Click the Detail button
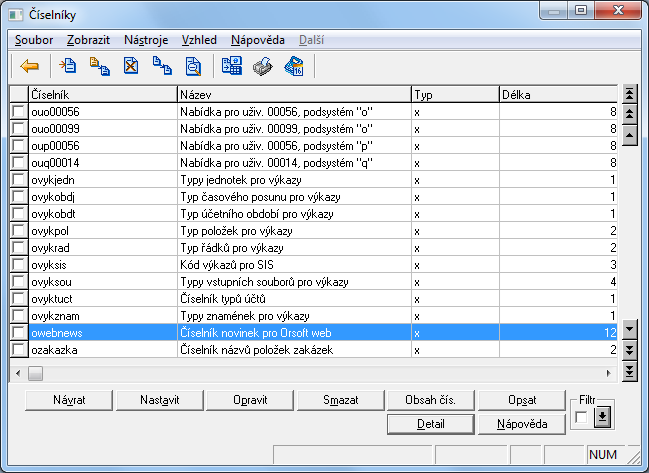This screenshot has width=649, height=473. (x=430, y=424)
